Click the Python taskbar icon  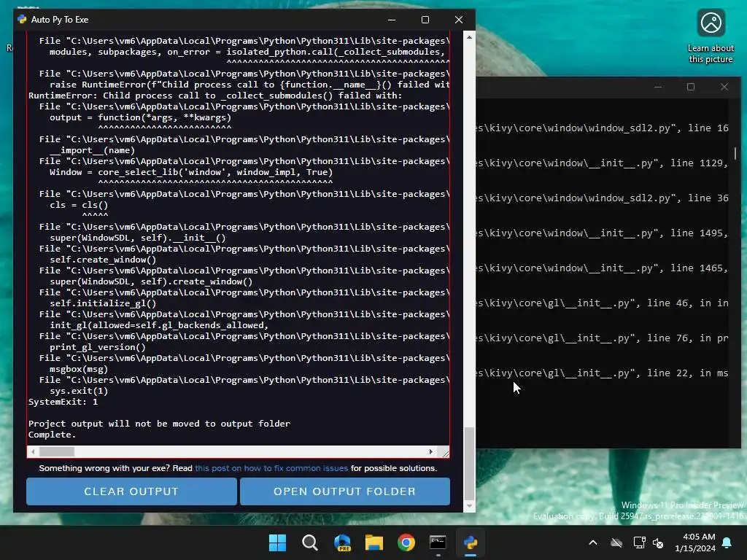[471, 542]
